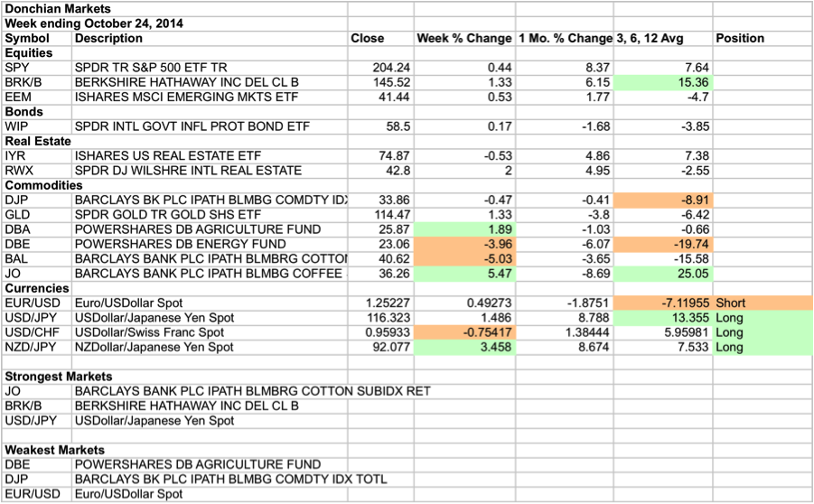Click the orange -3.96 DBE cell
The image size is (814, 504).
click(x=464, y=244)
